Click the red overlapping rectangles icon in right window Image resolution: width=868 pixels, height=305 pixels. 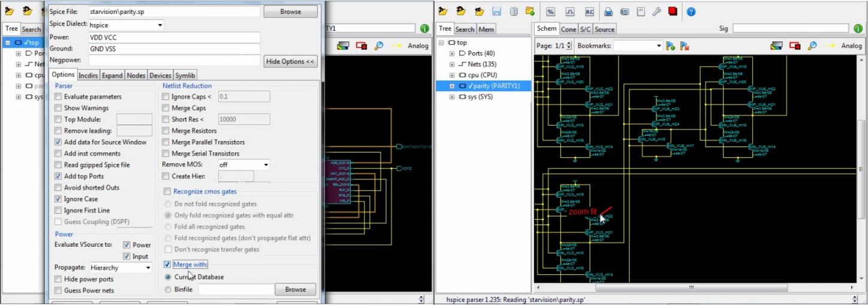795,46
